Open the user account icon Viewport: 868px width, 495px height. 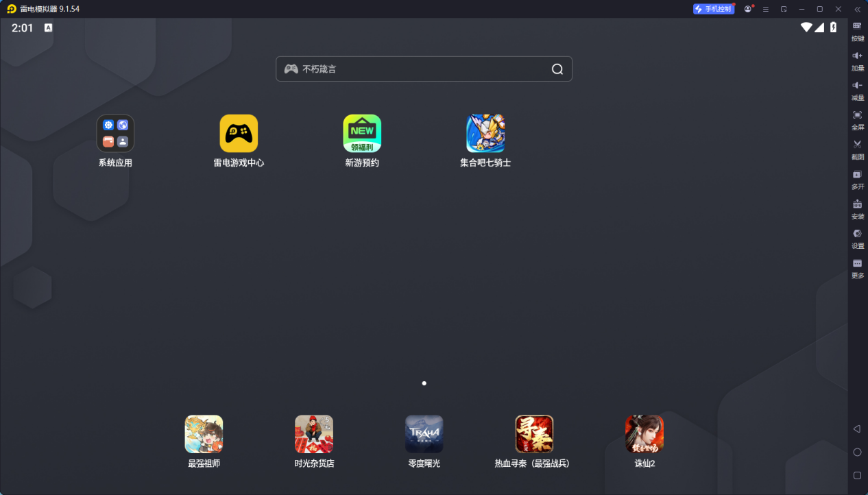coord(748,9)
